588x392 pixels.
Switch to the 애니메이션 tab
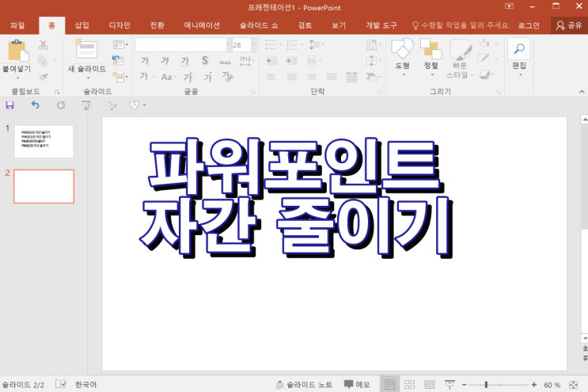coord(201,25)
